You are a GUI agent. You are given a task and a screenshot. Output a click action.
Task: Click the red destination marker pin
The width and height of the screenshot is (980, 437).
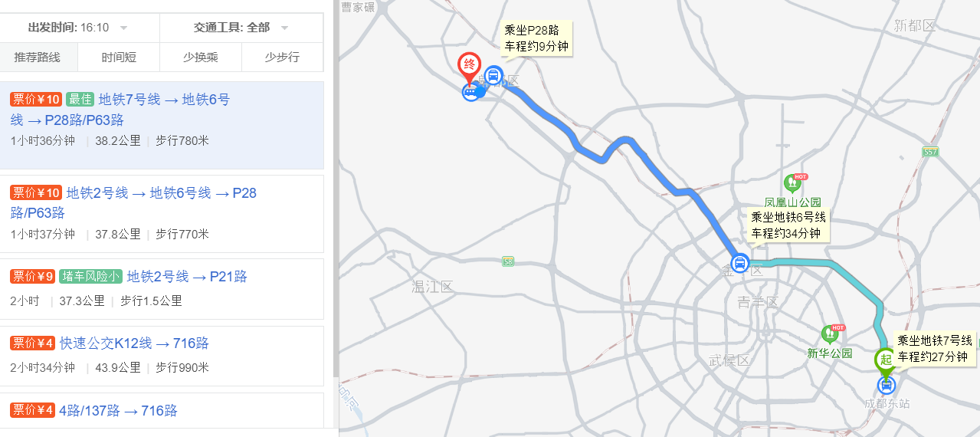click(x=469, y=67)
